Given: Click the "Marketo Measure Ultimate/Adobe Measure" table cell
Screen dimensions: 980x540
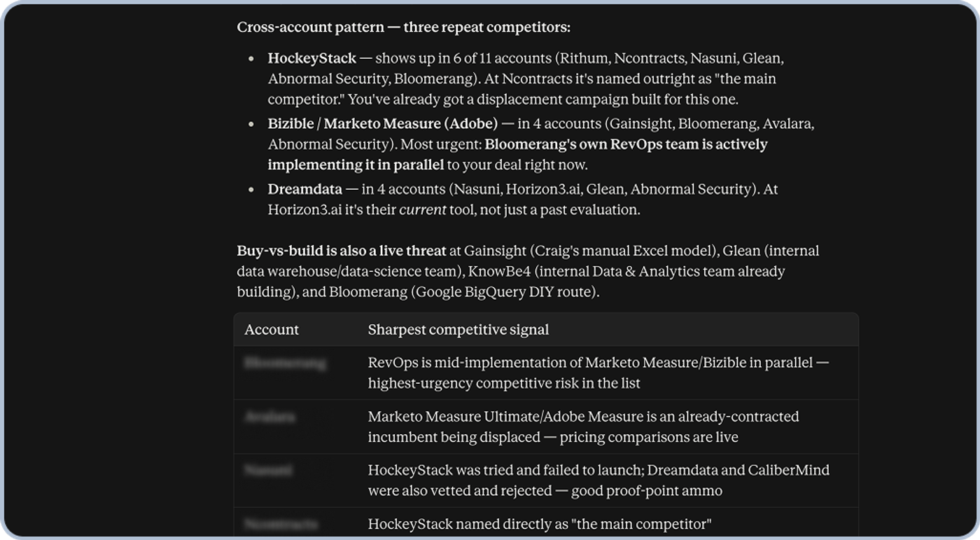Looking at the screenshot, I should (583, 427).
